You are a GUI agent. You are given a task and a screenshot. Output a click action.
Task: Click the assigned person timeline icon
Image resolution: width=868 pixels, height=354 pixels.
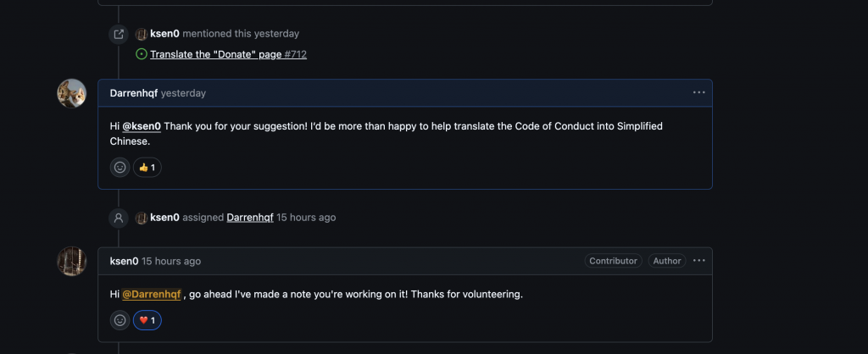click(119, 218)
